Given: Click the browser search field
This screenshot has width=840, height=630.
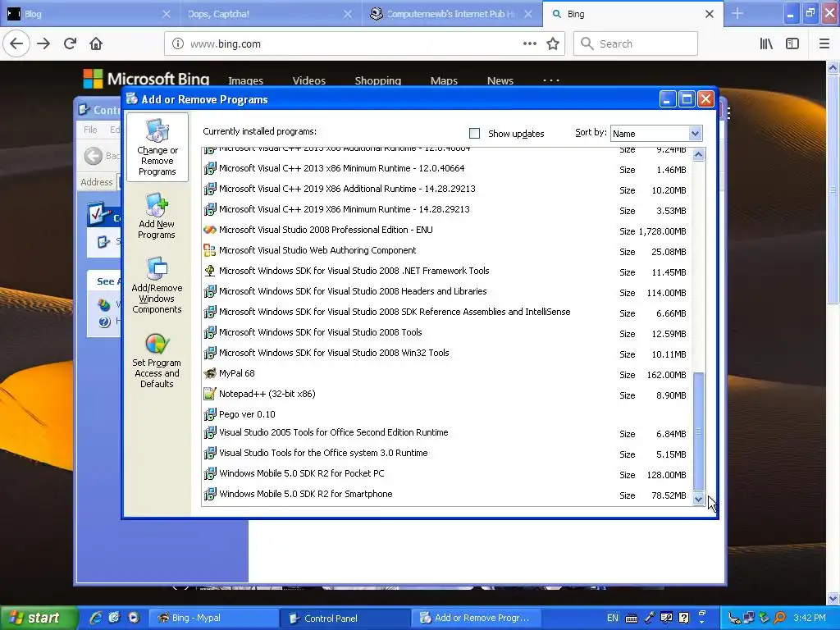Looking at the screenshot, I should 636,44.
